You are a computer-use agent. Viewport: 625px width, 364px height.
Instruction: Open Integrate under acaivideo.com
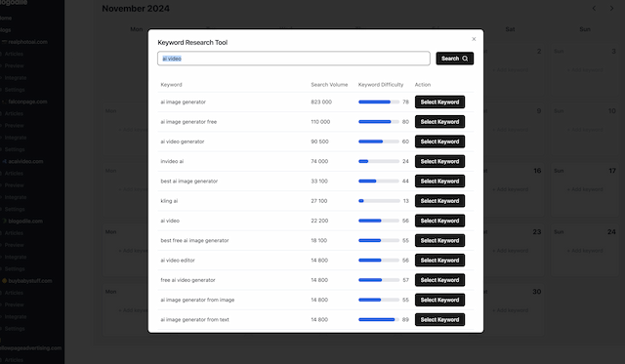point(16,197)
